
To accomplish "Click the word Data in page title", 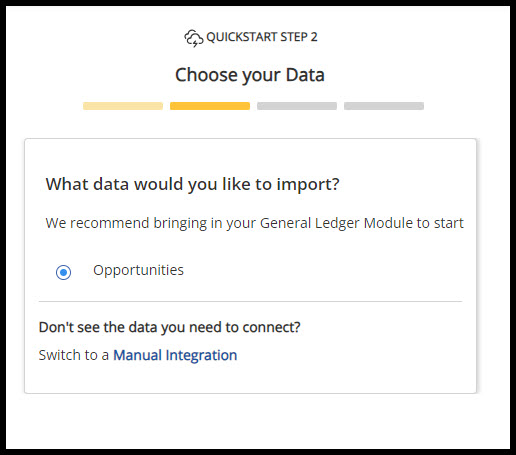I will [x=305, y=75].
